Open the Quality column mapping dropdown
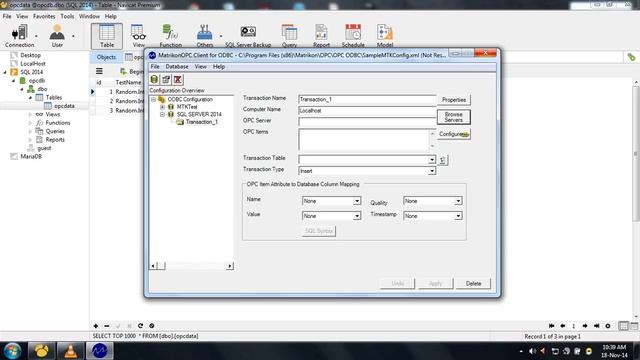The height and width of the screenshot is (360, 640). point(458,201)
